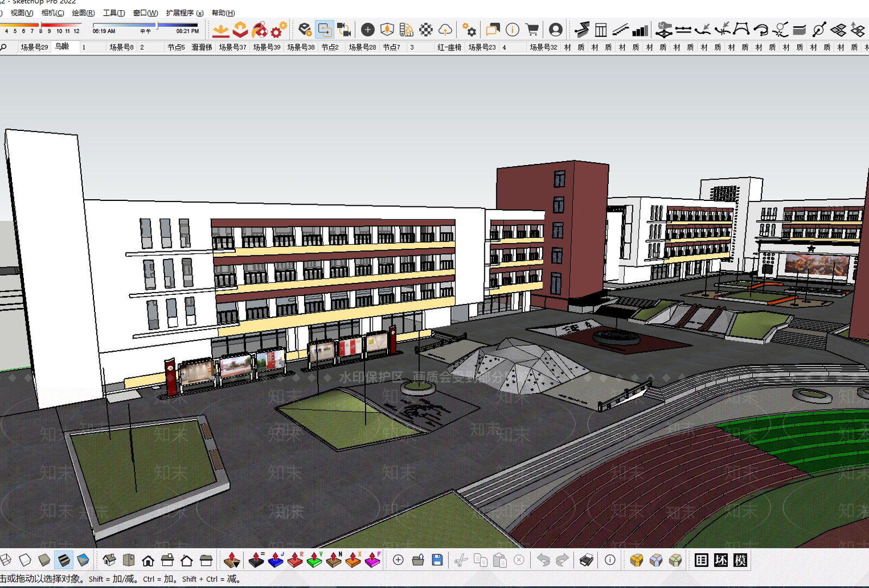Click the 坯 button in bottom toolbar
This screenshot has height=588, width=869.
pyautogui.click(x=721, y=560)
